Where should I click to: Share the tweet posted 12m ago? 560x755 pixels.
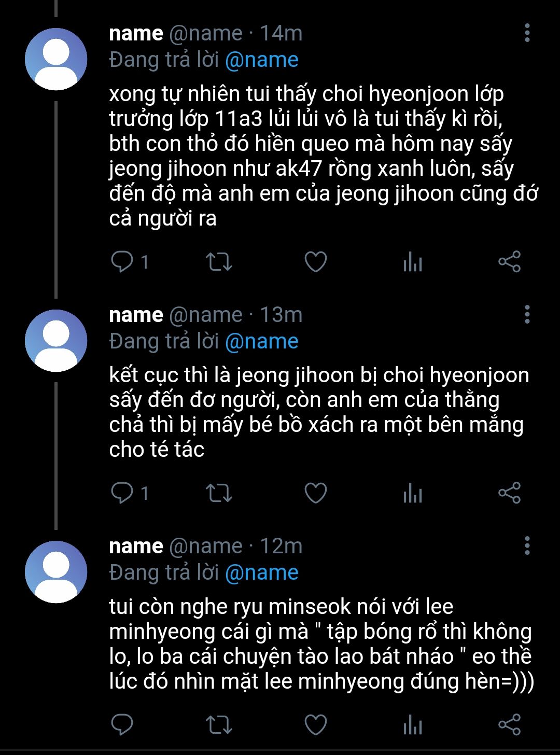click(509, 724)
